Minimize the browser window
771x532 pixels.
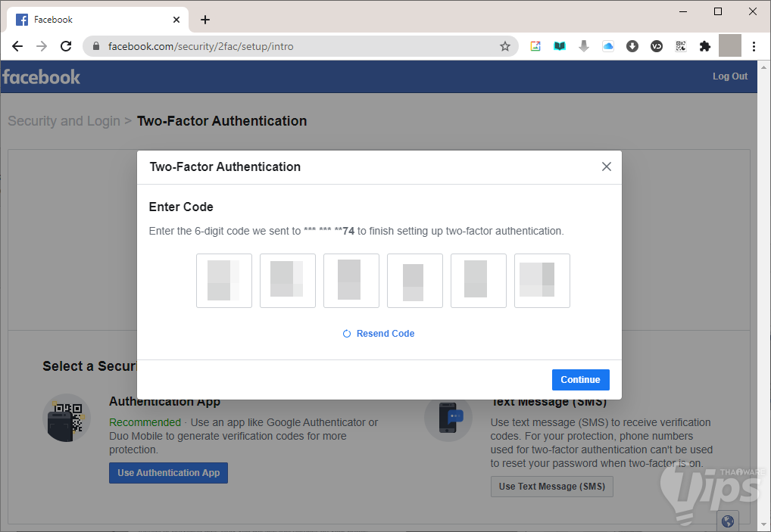[x=683, y=11]
